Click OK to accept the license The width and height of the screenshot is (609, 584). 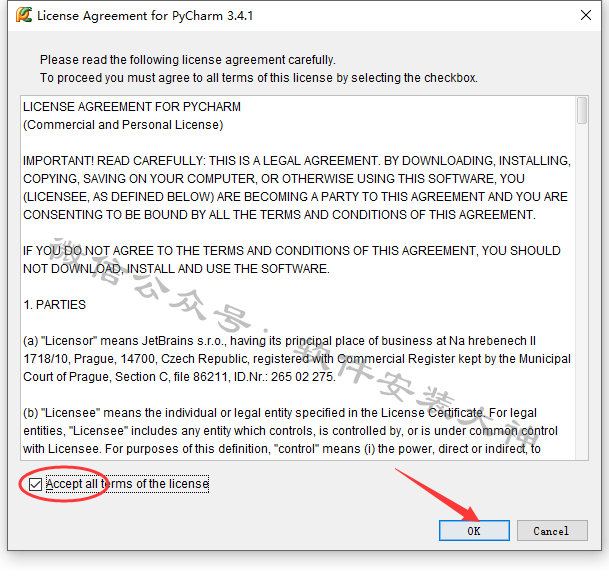click(x=474, y=530)
